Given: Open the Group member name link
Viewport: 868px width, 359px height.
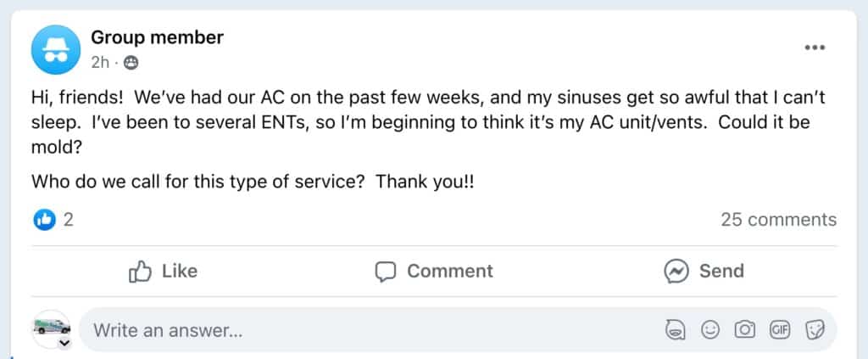Looking at the screenshot, I should click(x=157, y=36).
